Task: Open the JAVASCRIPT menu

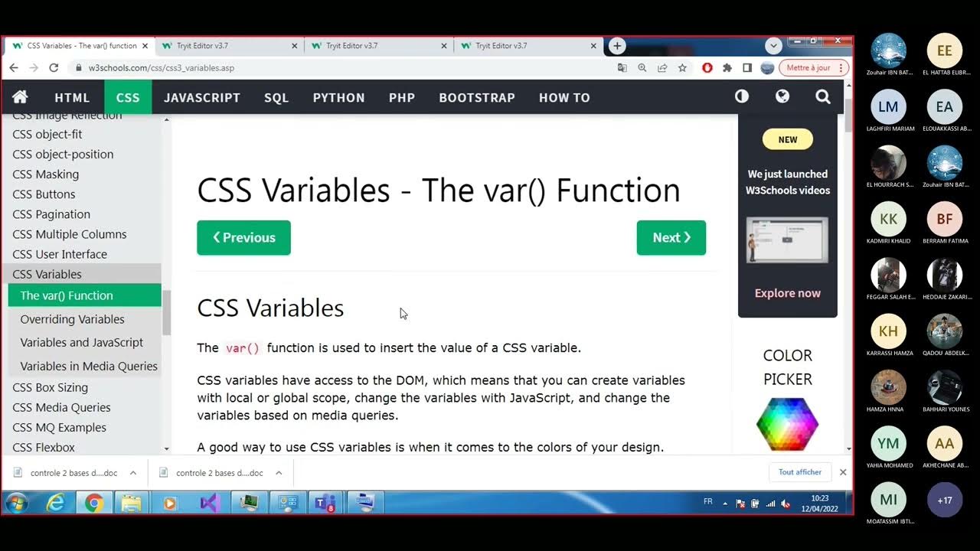Action: [x=202, y=97]
